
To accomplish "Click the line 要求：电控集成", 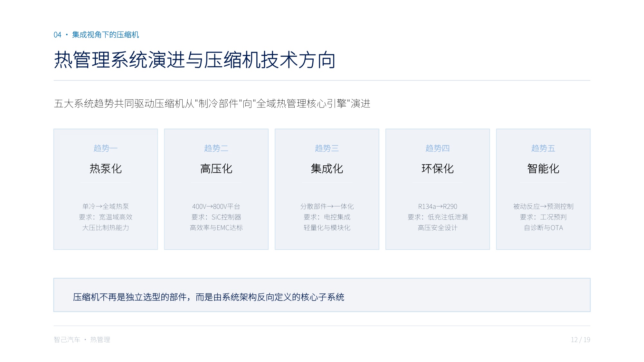I will coord(327,217).
